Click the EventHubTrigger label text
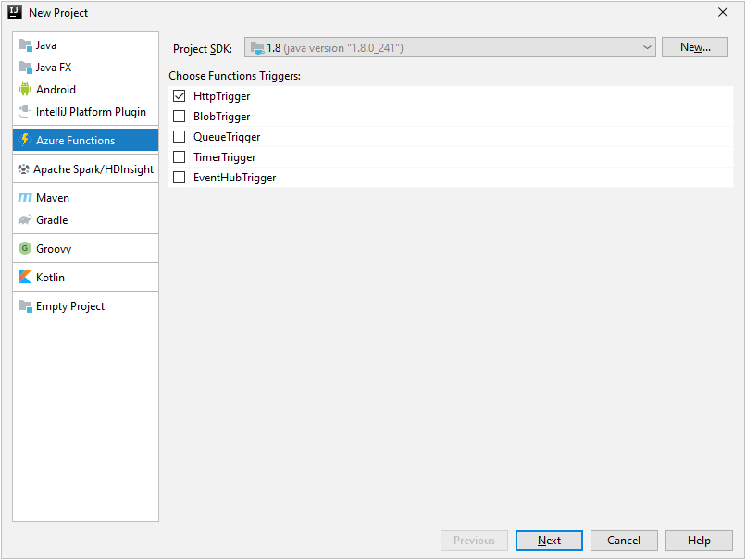This screenshot has height=560, width=746. point(234,178)
